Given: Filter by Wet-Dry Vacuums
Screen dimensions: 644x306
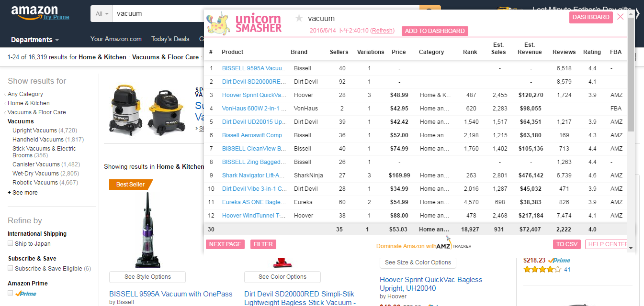Looking at the screenshot, I should click(x=35, y=174).
